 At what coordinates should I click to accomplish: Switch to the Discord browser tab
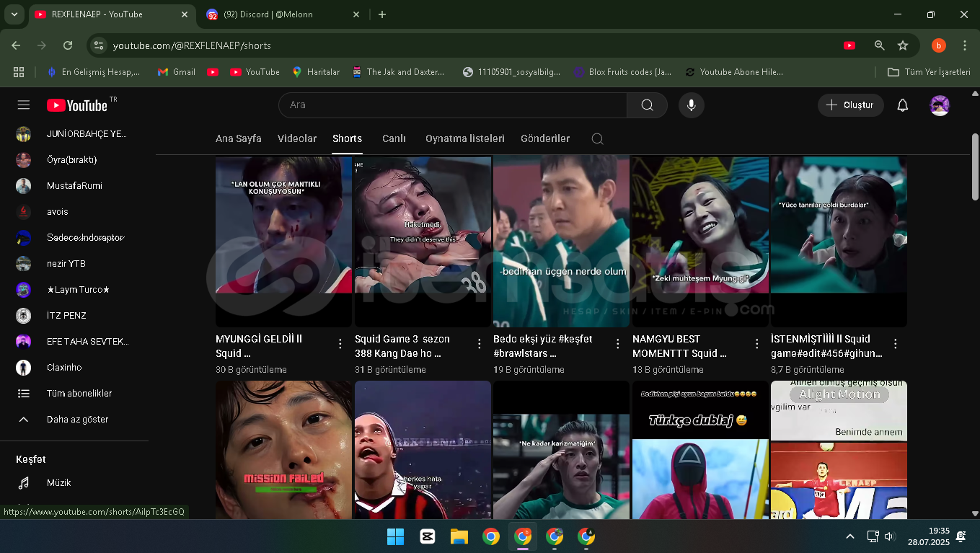(x=281, y=14)
